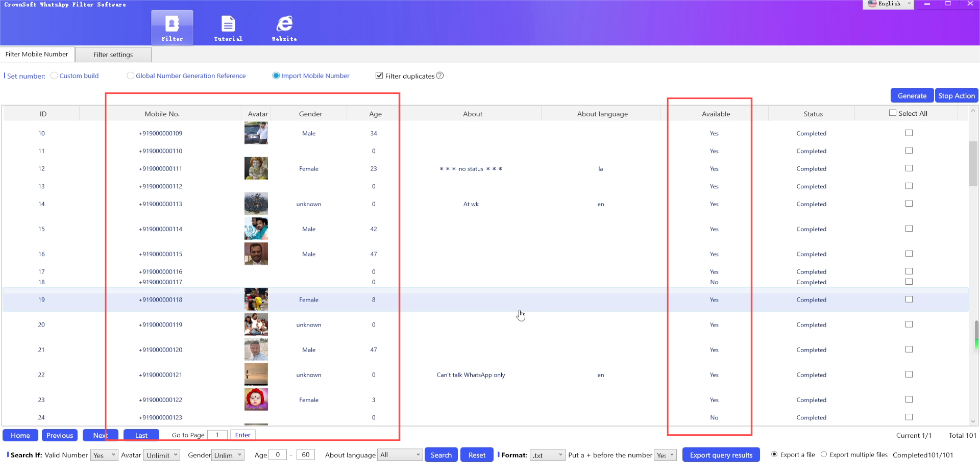Click the Next page button

tap(101, 435)
